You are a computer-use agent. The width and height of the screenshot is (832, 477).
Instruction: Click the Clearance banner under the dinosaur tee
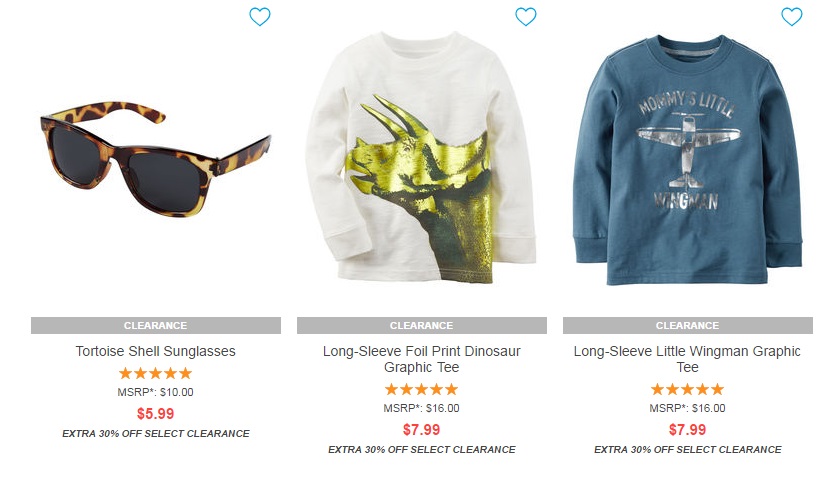(x=421, y=326)
